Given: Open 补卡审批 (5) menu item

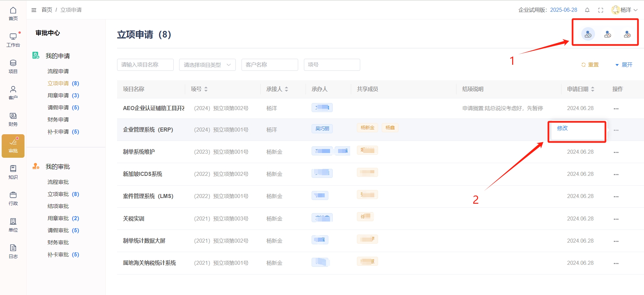Looking at the screenshot, I should 63,254.
